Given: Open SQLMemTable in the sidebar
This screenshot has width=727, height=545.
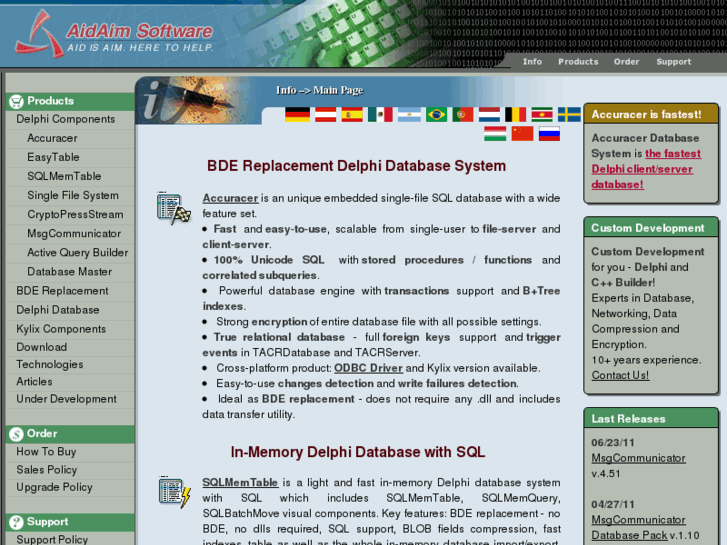Looking at the screenshot, I should pyautogui.click(x=64, y=176).
